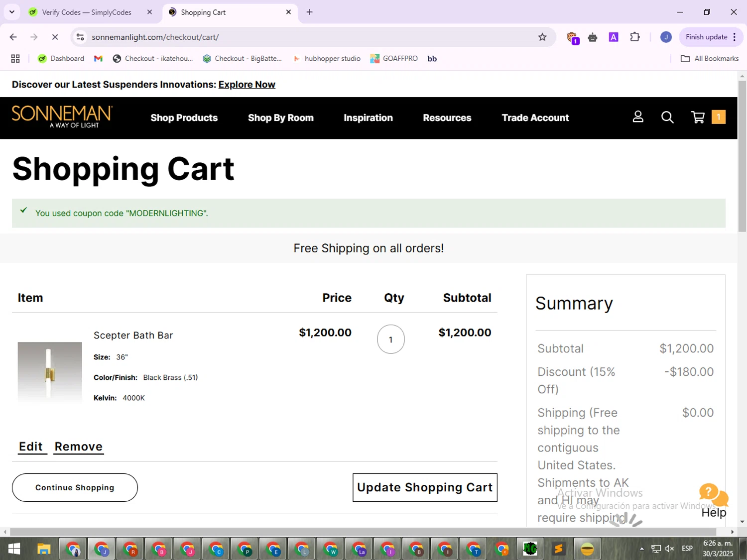
Task: Open the Checkout - BigBatte... bookmark
Action: click(x=242, y=59)
